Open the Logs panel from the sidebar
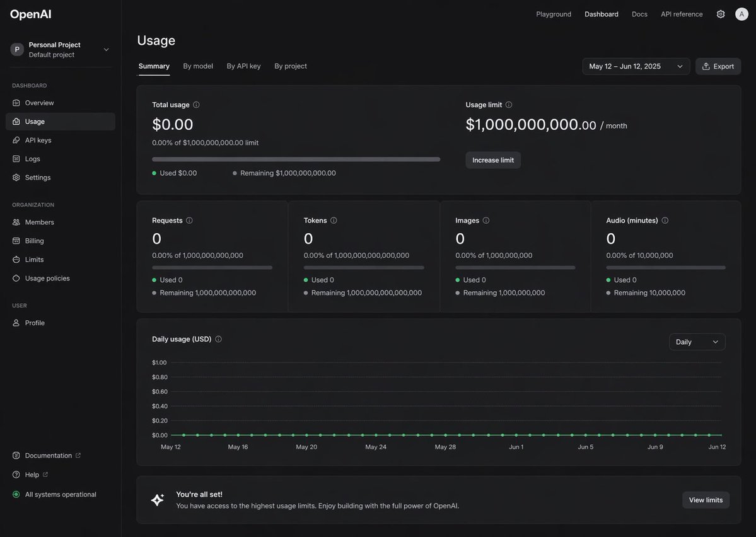Screen dimensions: 756x537 click(x=32, y=157)
